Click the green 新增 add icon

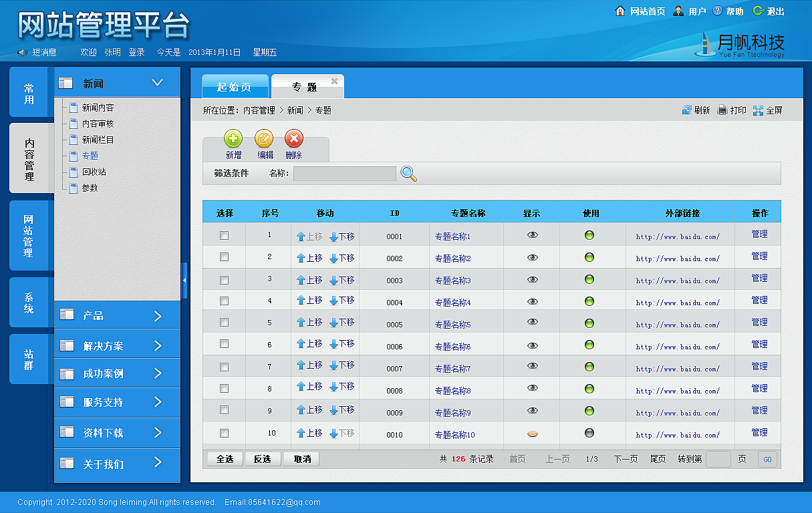click(x=233, y=139)
